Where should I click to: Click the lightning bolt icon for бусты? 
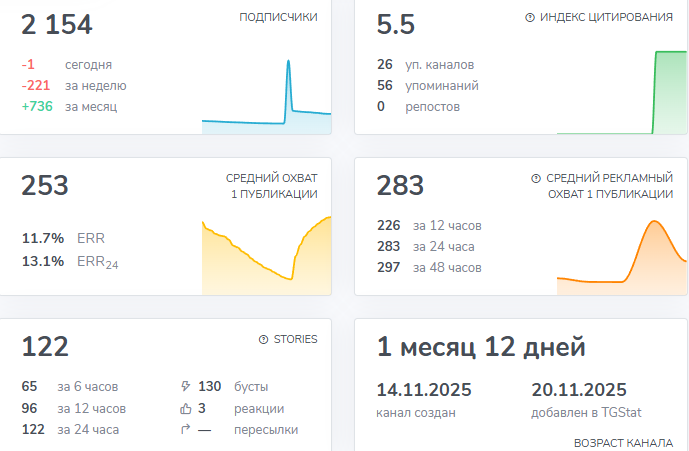pyautogui.click(x=184, y=386)
